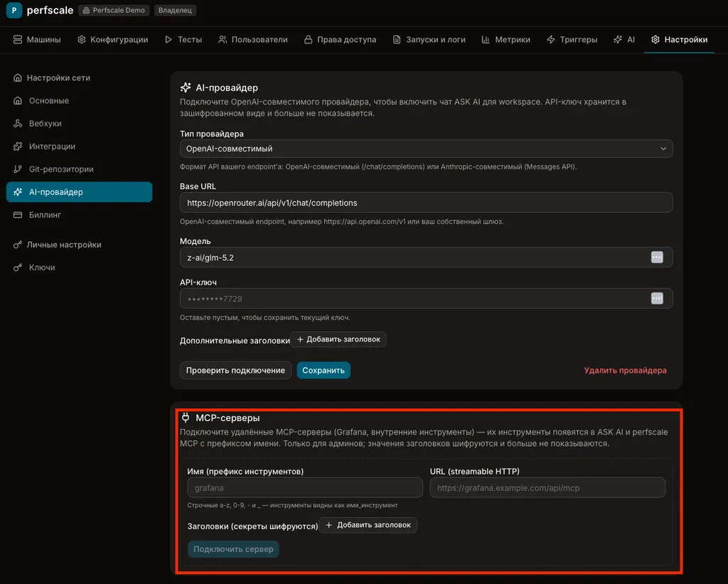Viewport: 728px width, 584px height.
Task: Click the AI sparkle icon in top navigation
Action: 618,40
